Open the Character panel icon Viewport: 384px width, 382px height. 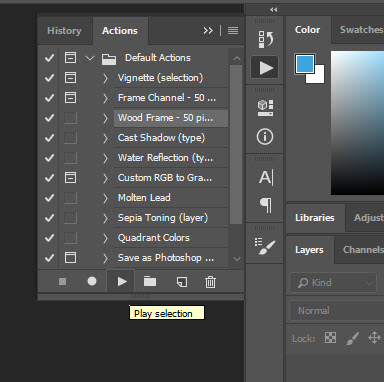pos(266,177)
